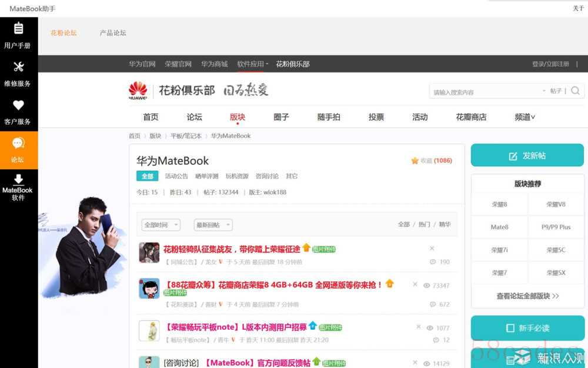Click the X icon on 88花瓣众筹 post

(415, 284)
